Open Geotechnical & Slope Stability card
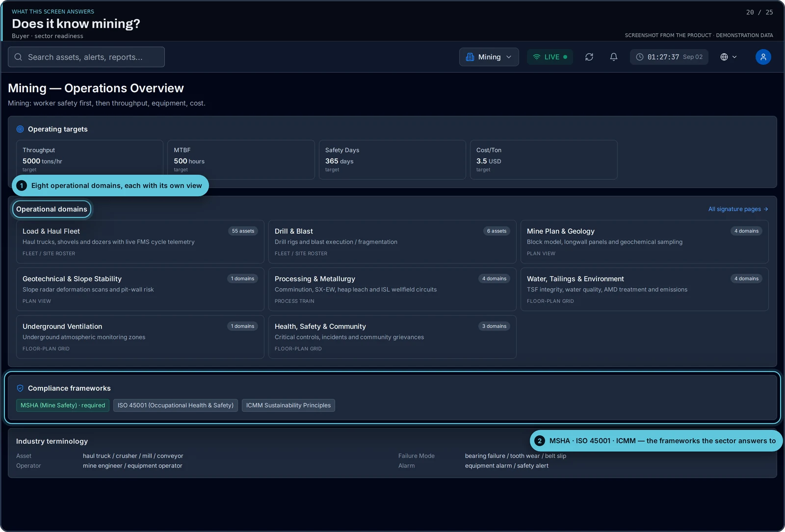This screenshot has height=532, width=785. (140, 289)
